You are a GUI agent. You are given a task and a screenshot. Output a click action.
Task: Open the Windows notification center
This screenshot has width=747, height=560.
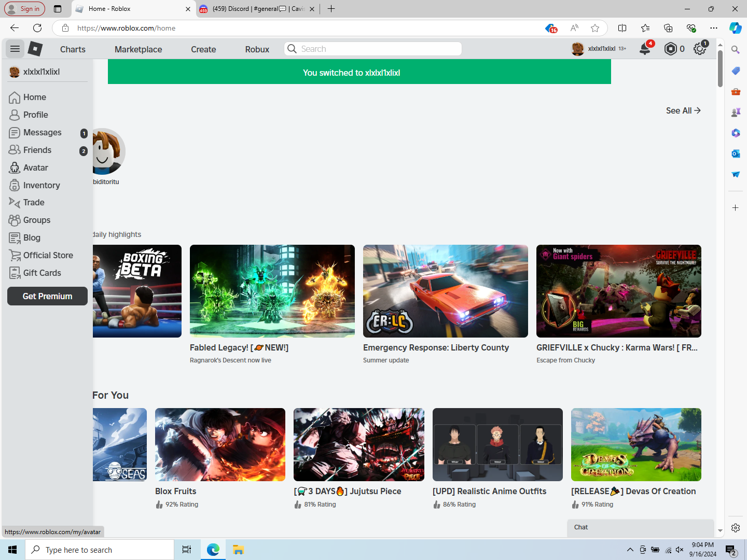click(731, 550)
